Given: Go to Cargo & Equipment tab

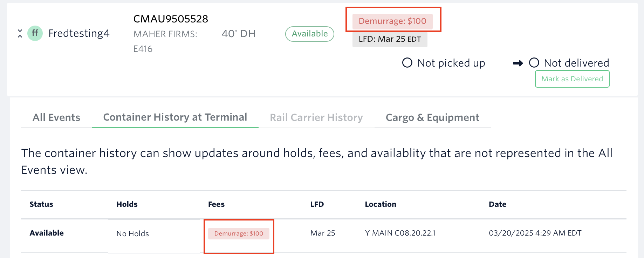Looking at the screenshot, I should click(432, 117).
